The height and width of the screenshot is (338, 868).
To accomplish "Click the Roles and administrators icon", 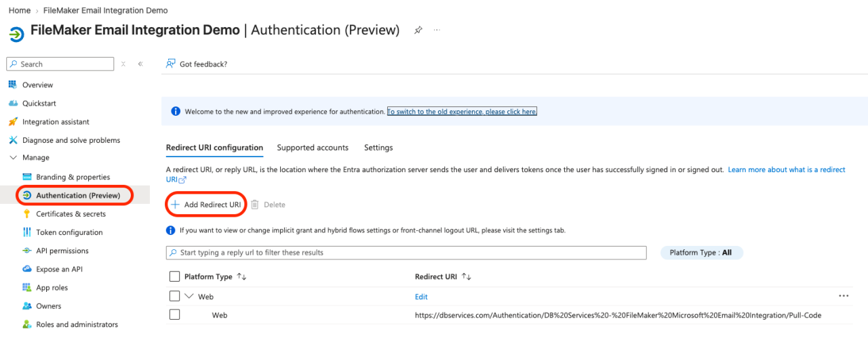I will [x=27, y=324].
